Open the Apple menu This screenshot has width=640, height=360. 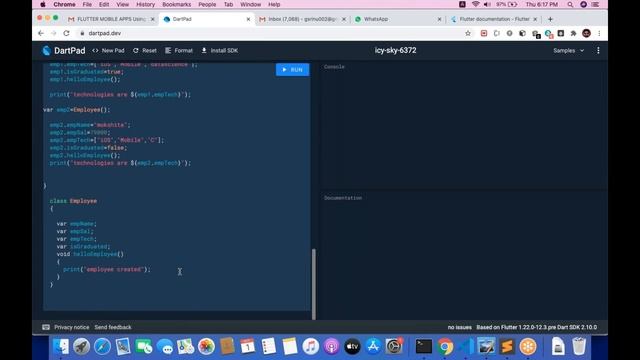click(x=43, y=4)
